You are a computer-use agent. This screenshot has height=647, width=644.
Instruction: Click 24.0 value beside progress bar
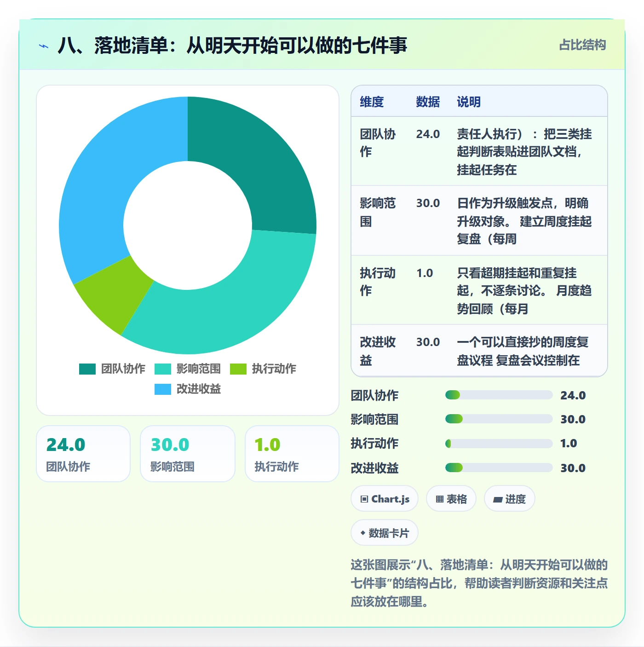pos(573,395)
